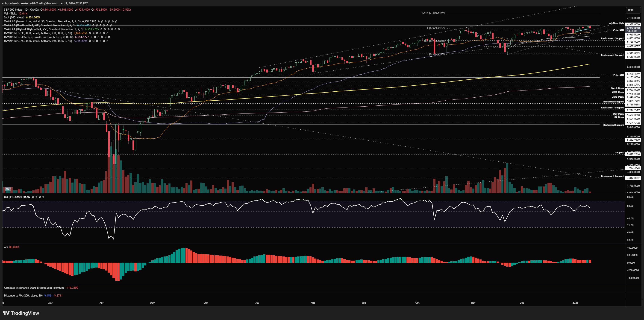The image size is (644, 320).
Task: Click the 2026 marker on time axis
Action: (x=575, y=303)
